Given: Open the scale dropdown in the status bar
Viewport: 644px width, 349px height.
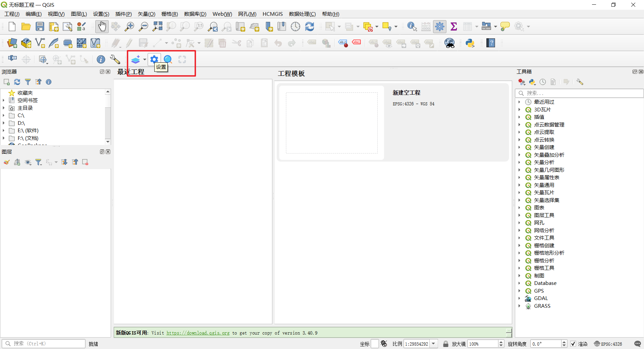Looking at the screenshot, I should click(434, 344).
